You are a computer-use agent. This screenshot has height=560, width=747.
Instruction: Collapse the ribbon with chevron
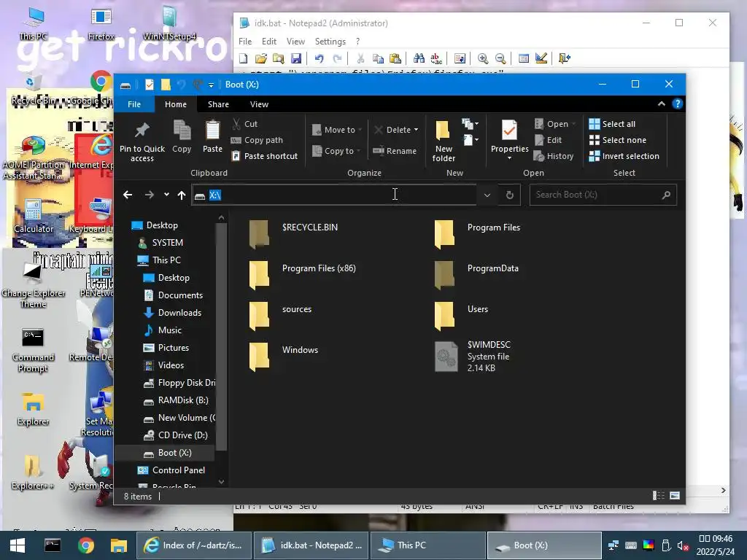coord(661,104)
